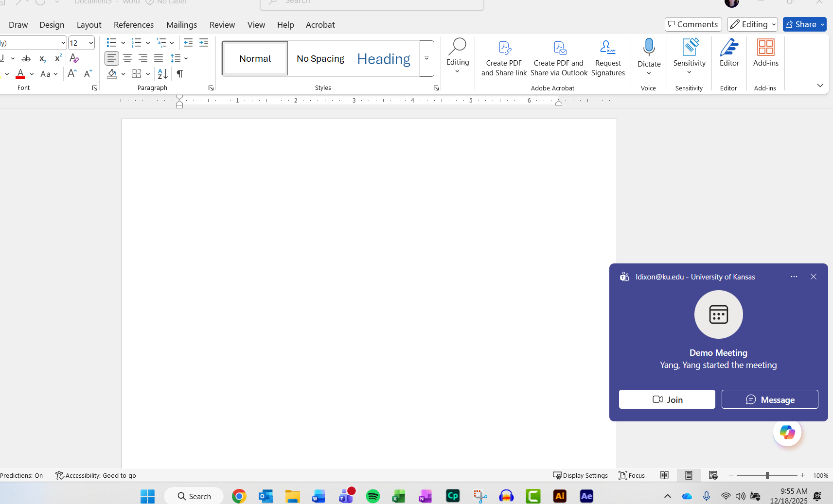Screen dimensions: 833x504
Task: Sort paragraph text with the A-Z icon
Action: [162, 74]
